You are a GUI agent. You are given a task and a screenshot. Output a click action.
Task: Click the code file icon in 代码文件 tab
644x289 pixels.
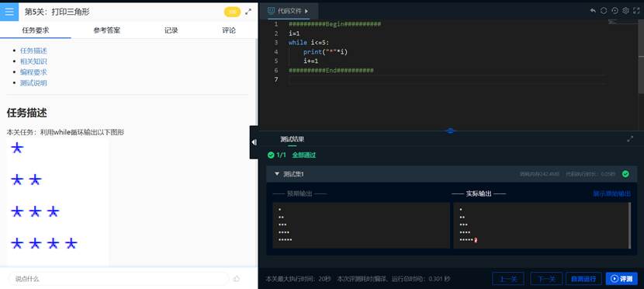click(271, 11)
